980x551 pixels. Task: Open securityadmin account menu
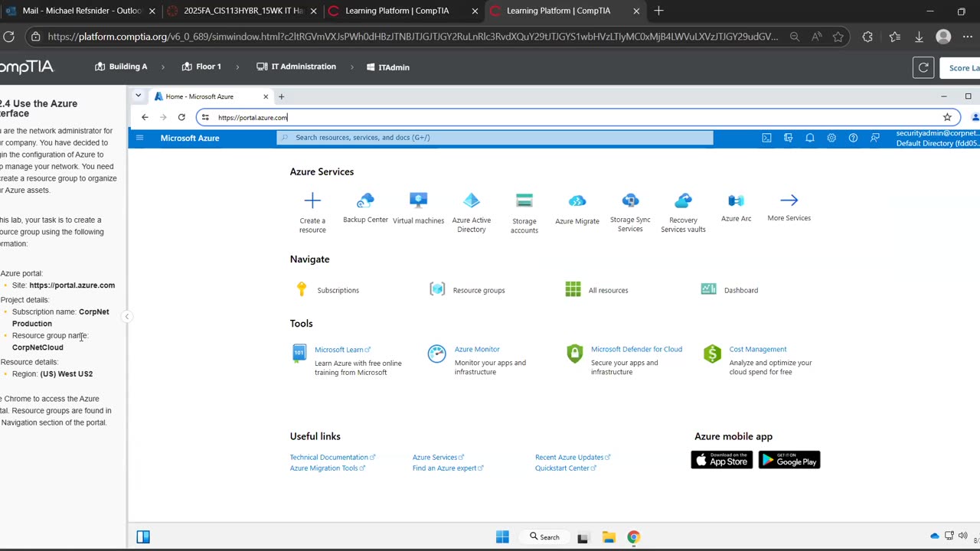click(x=937, y=138)
